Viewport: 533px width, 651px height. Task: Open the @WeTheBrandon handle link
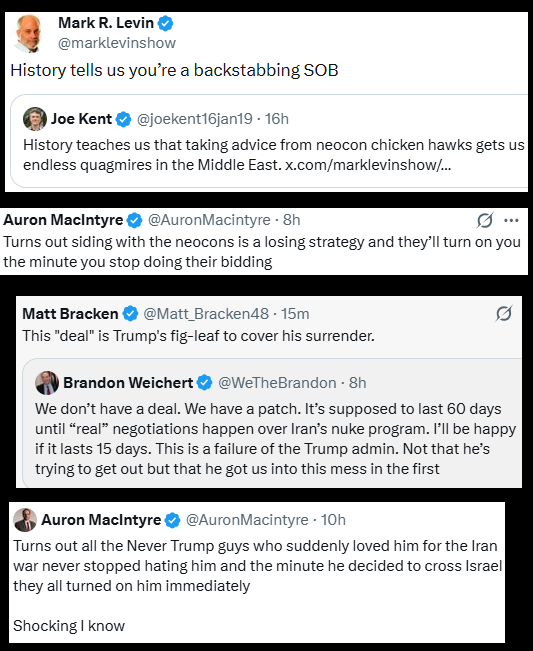277,383
